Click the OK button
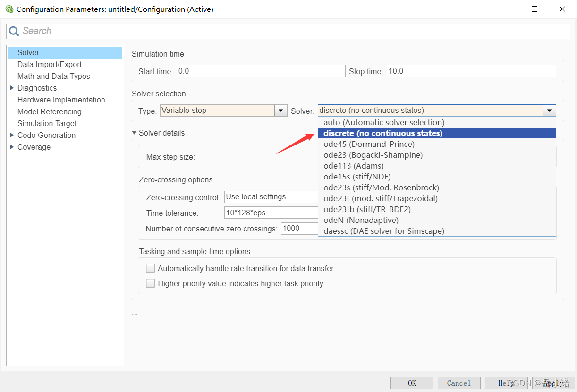The width and height of the screenshot is (577, 392). [412, 383]
